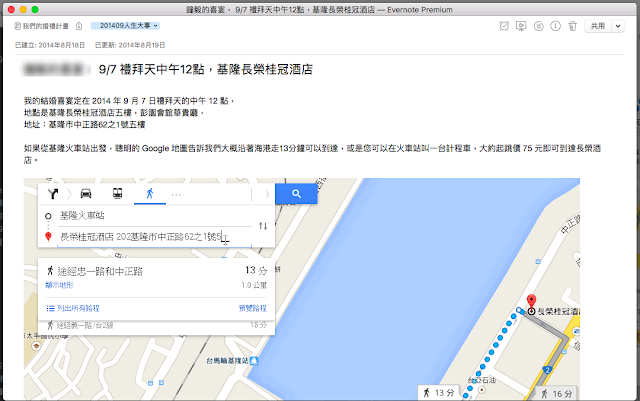Click the 共用 share button
640x401 pixels.
click(x=598, y=26)
